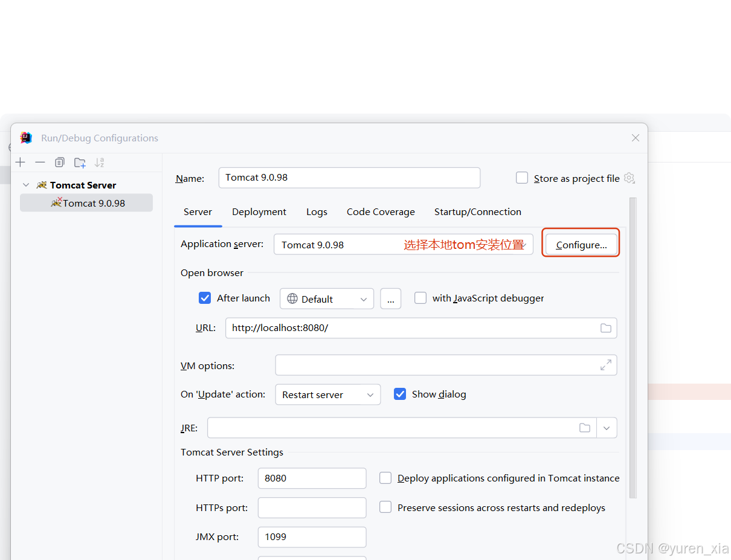Click the Name input field
The height and width of the screenshot is (560, 731).
(x=349, y=178)
